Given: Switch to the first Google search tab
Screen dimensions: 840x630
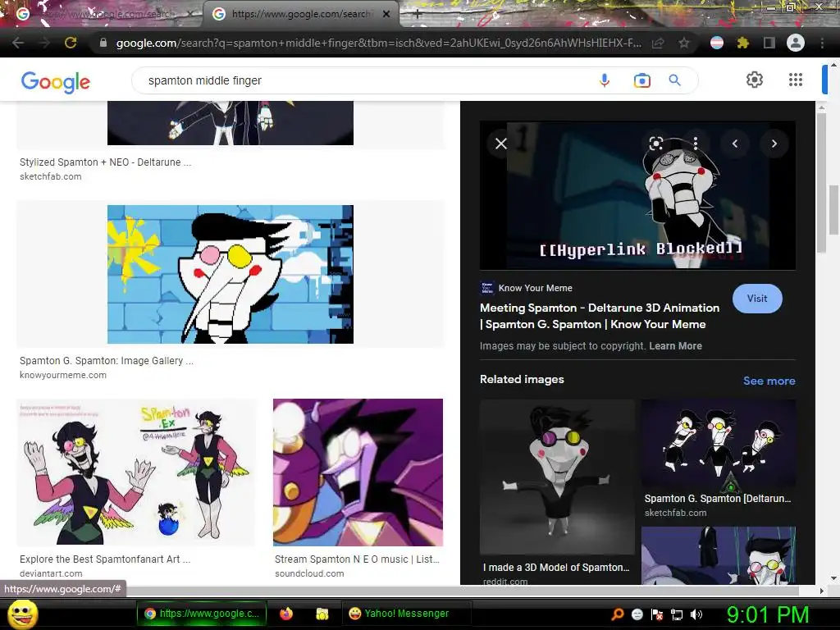Looking at the screenshot, I should click(x=100, y=14).
